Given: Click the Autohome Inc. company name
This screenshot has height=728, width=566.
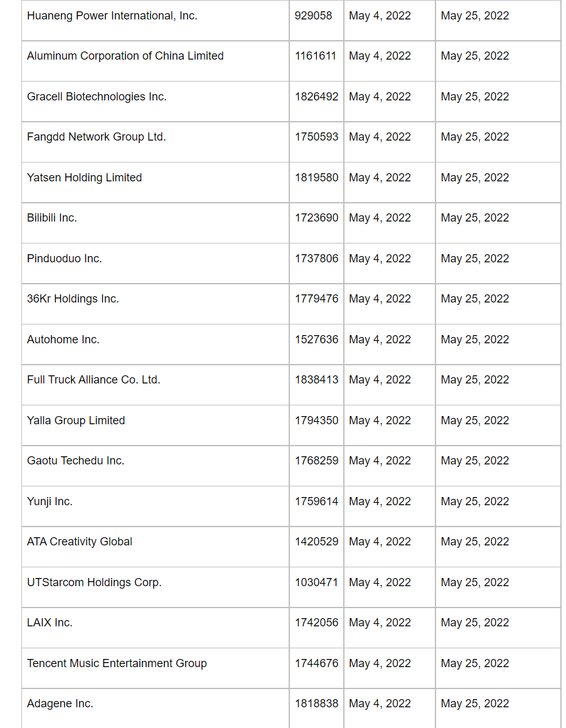Looking at the screenshot, I should tap(63, 340).
